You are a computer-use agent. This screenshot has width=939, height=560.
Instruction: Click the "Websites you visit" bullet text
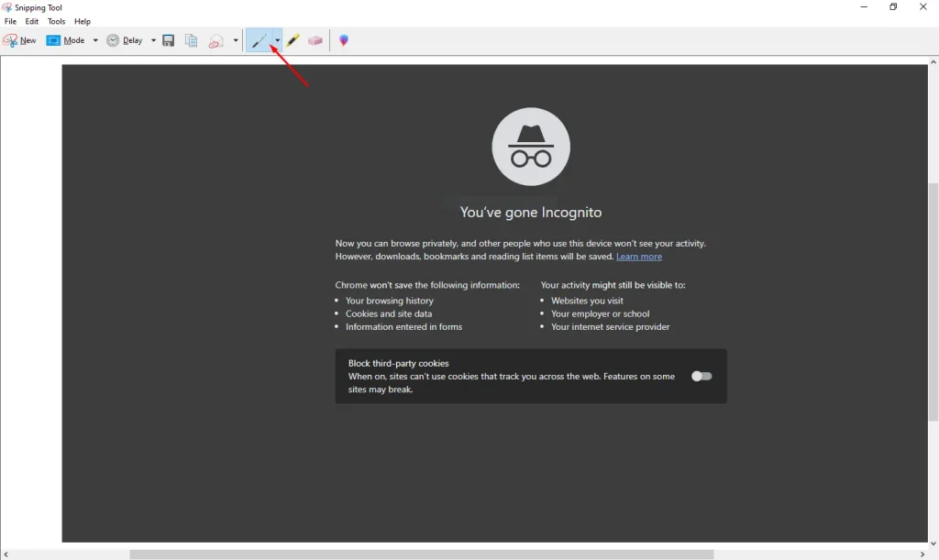coord(587,301)
